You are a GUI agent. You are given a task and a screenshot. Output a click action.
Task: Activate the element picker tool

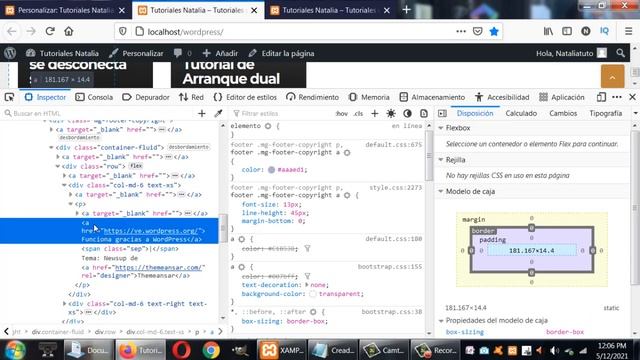9,97
